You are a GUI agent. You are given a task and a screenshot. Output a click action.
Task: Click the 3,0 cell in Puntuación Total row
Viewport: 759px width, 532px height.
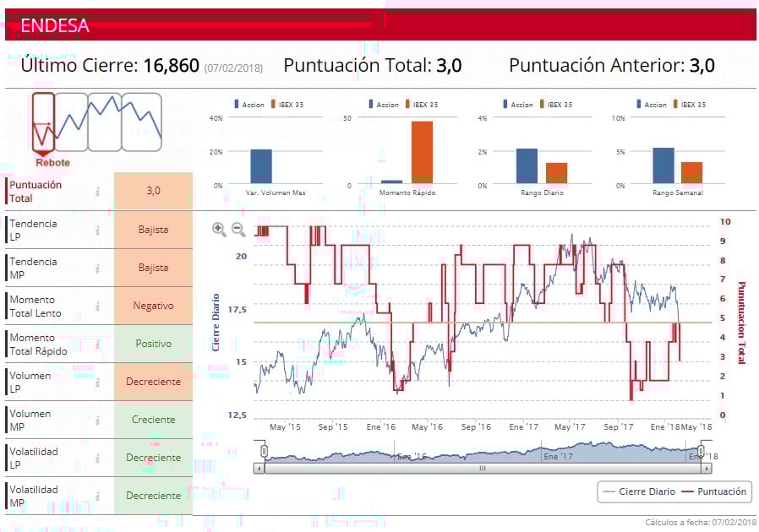(x=154, y=191)
